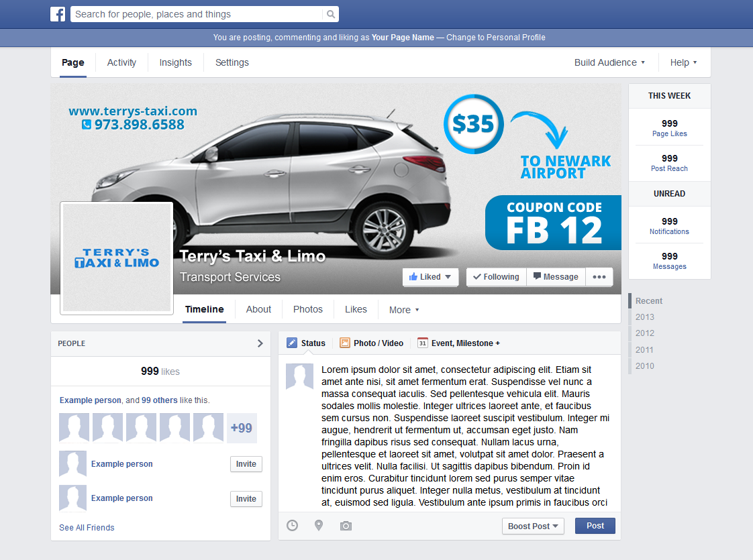753x560 pixels.
Task: Open the Liked dropdown button
Action: (430, 277)
